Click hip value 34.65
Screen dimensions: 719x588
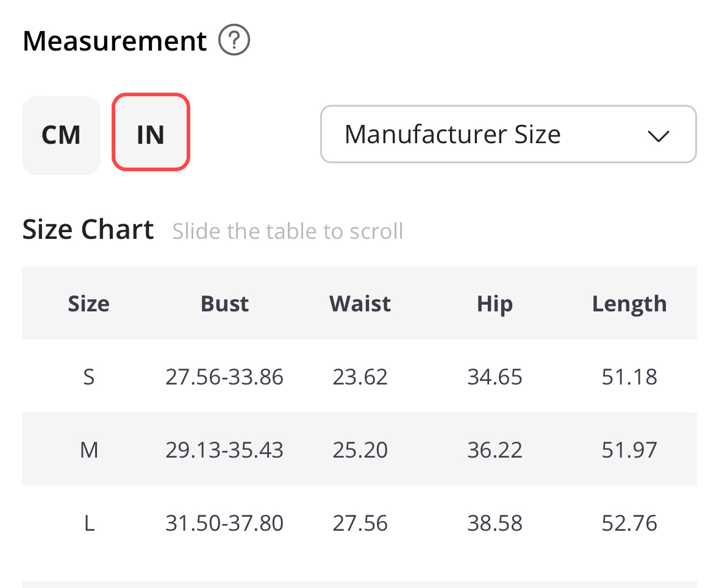pyautogui.click(x=495, y=377)
